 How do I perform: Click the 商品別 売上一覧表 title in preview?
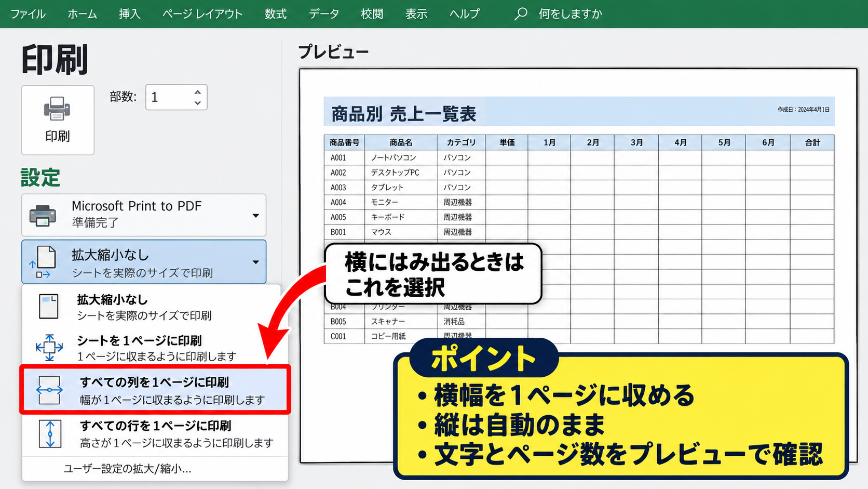pyautogui.click(x=403, y=114)
